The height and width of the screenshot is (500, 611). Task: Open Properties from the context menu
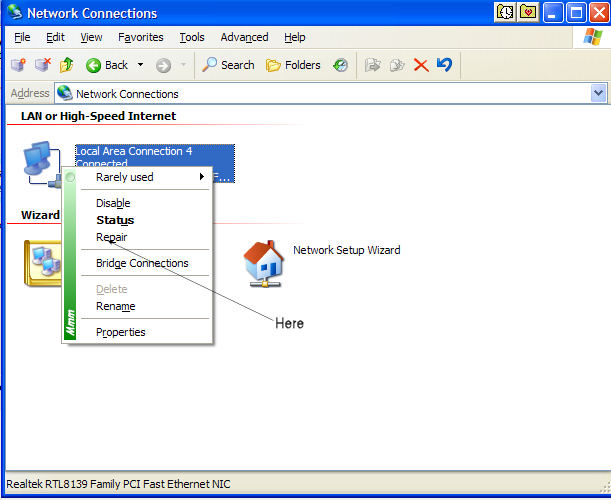coord(120,332)
